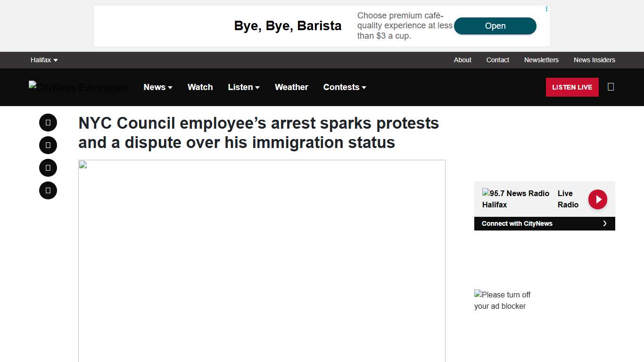Go to the Watch section
The width and height of the screenshot is (644, 362).
click(x=200, y=87)
